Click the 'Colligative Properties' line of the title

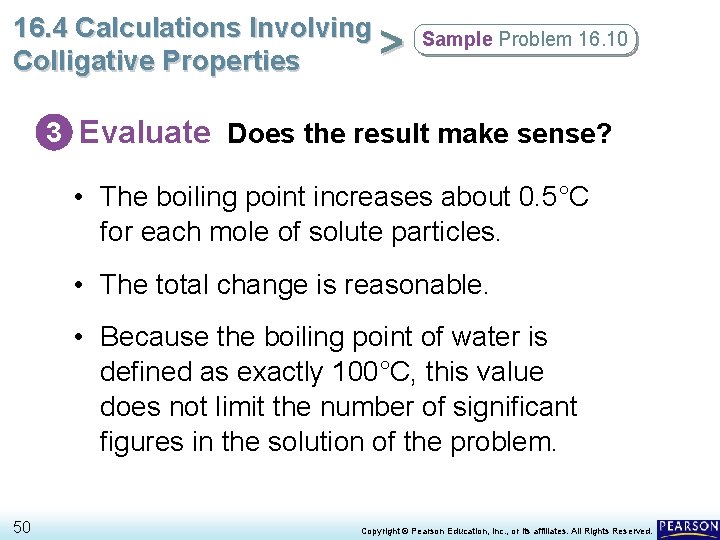click(x=156, y=60)
